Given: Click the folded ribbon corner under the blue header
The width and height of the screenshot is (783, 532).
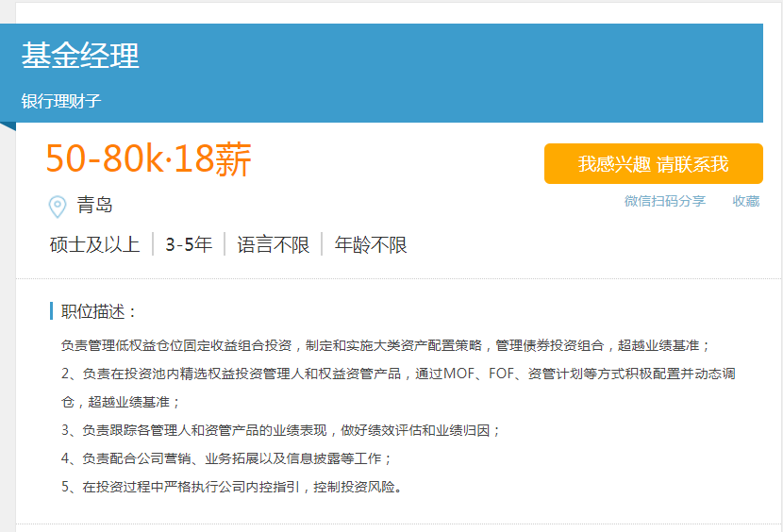Looking at the screenshot, I should point(8,126).
